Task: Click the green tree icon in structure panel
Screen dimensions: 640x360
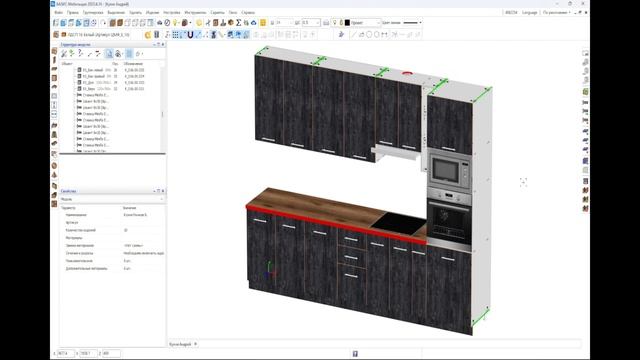Action: [72, 53]
